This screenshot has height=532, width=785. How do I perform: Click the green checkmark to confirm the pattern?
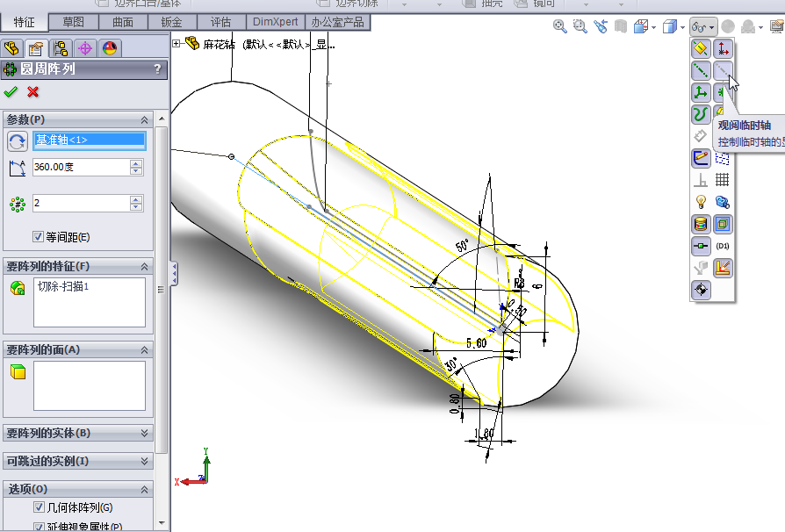pos(11,91)
